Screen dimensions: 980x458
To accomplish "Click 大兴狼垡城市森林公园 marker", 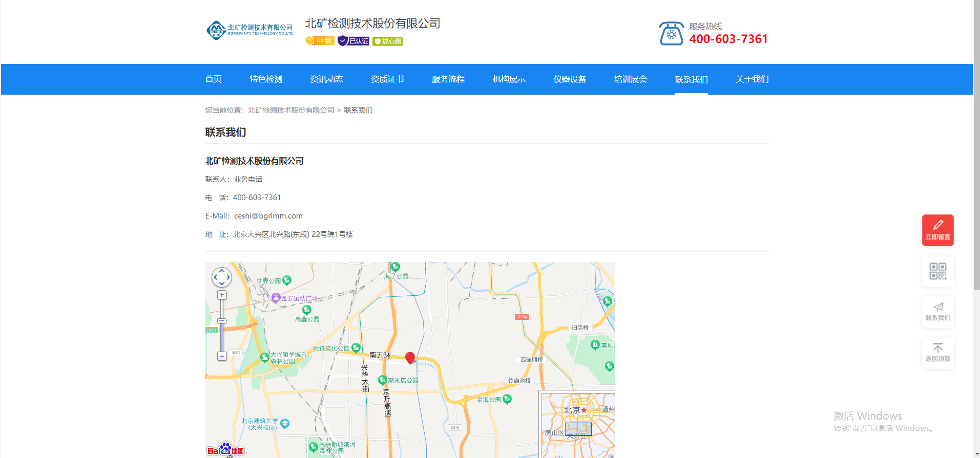I will coord(265,357).
